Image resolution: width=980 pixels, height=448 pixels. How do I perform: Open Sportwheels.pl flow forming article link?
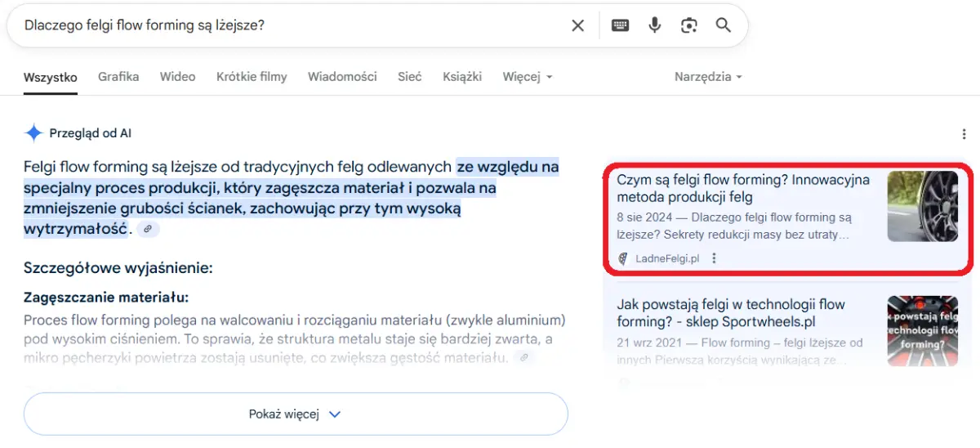point(730,313)
